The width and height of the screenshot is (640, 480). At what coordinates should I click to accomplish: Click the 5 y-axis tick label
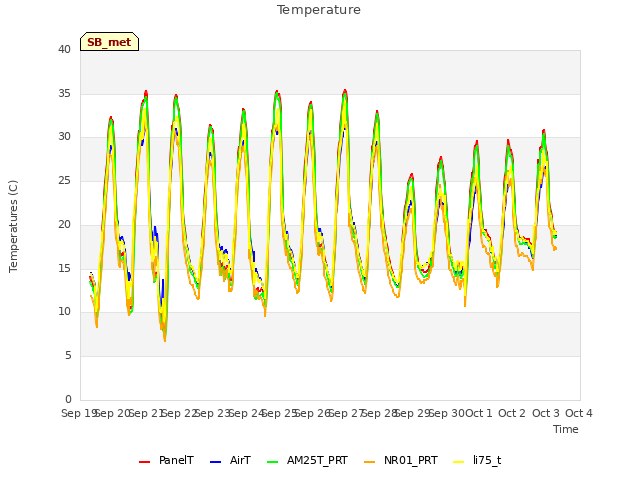[x=68, y=356]
